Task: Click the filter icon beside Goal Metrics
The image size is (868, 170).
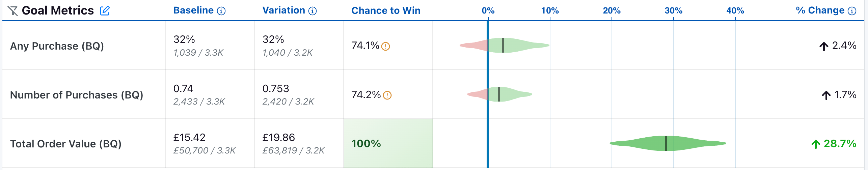Action: [x=12, y=11]
